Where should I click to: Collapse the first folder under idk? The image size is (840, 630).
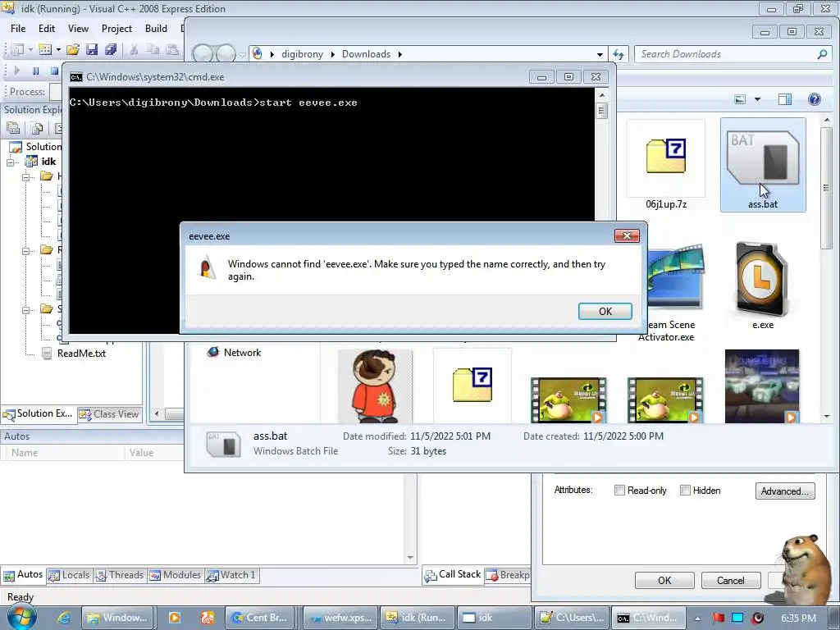(25, 177)
